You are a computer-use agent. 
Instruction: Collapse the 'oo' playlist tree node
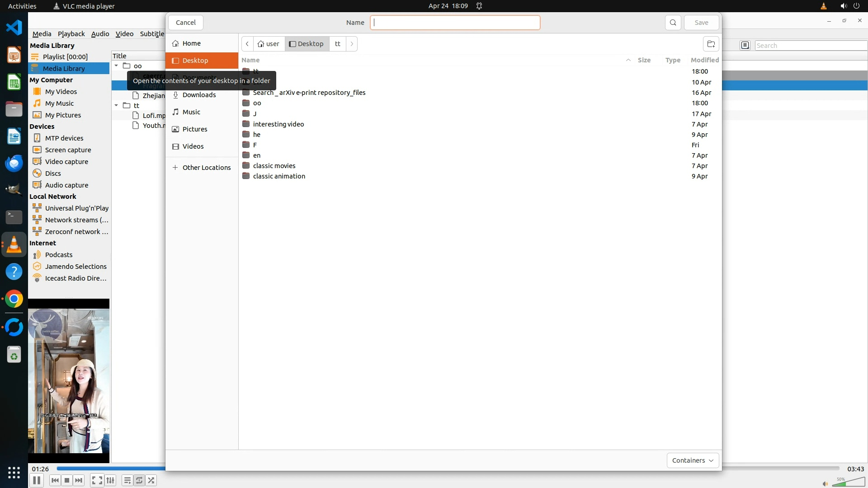[116, 66]
